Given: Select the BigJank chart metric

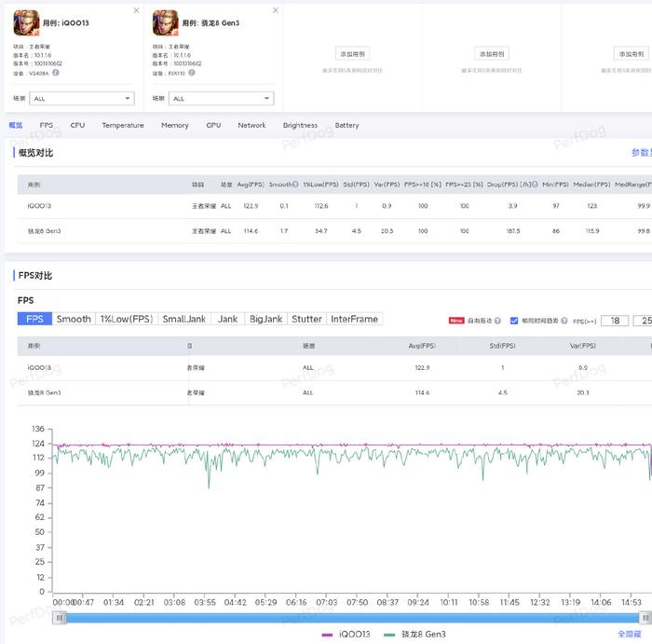Looking at the screenshot, I should tap(265, 319).
